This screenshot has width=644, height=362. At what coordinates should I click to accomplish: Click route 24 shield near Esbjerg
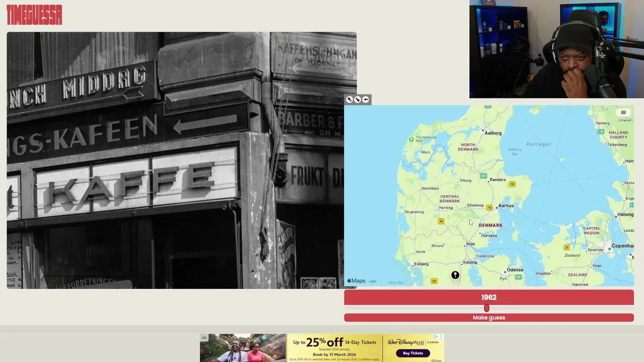click(434, 281)
